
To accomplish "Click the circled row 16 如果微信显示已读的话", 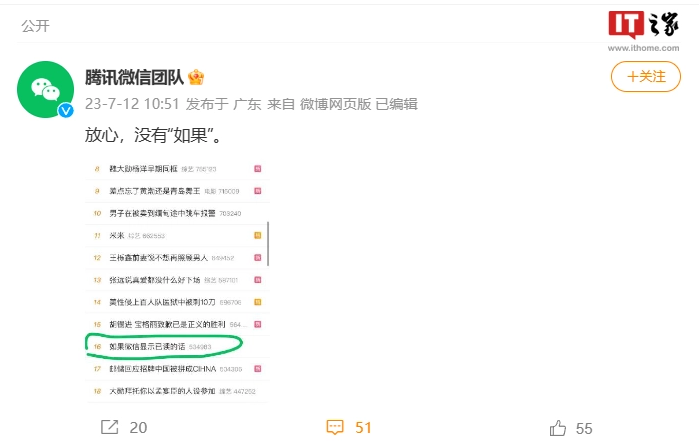I will 163,346.
